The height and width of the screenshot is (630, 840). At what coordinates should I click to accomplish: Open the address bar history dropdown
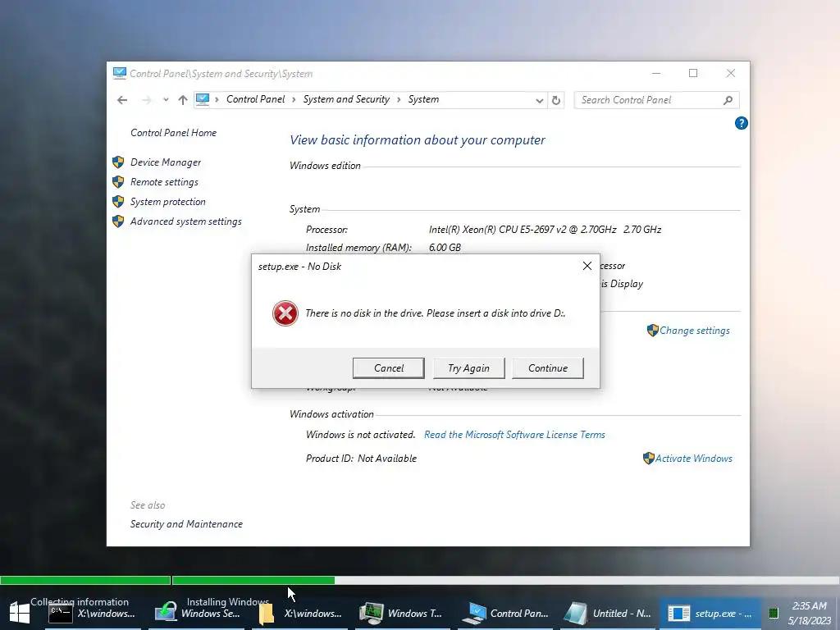point(540,101)
